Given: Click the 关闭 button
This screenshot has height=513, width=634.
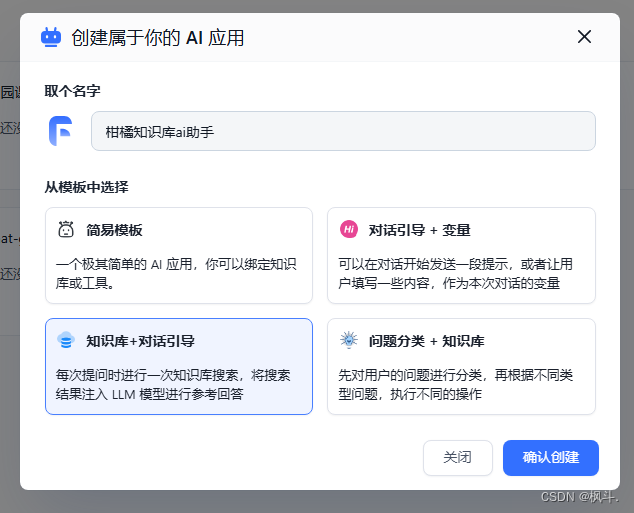Looking at the screenshot, I should pyautogui.click(x=458, y=458).
